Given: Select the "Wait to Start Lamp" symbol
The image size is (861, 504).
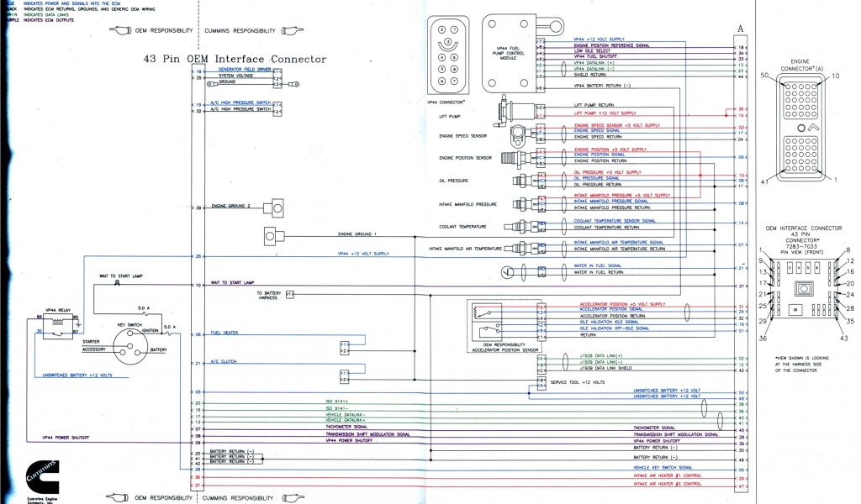Looking at the screenshot, I should (x=116, y=284).
